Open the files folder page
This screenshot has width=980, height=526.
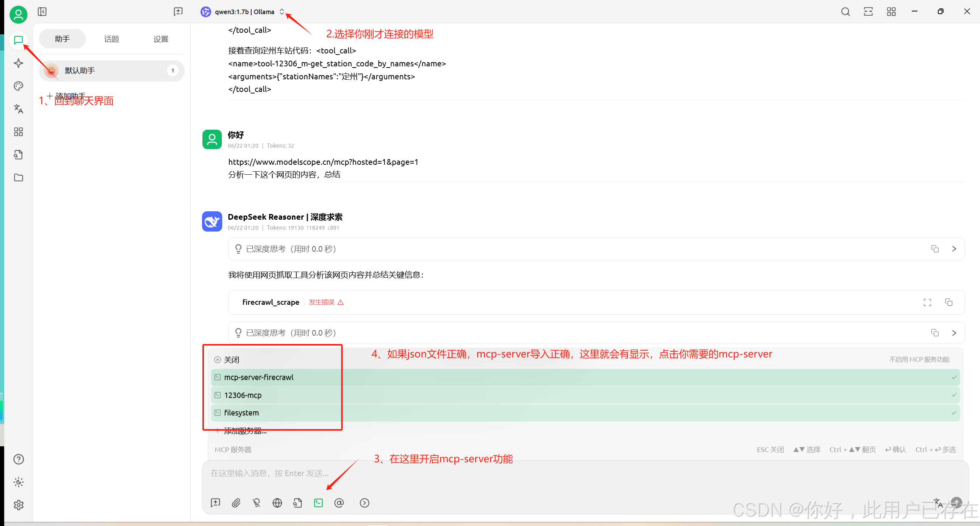(x=18, y=177)
